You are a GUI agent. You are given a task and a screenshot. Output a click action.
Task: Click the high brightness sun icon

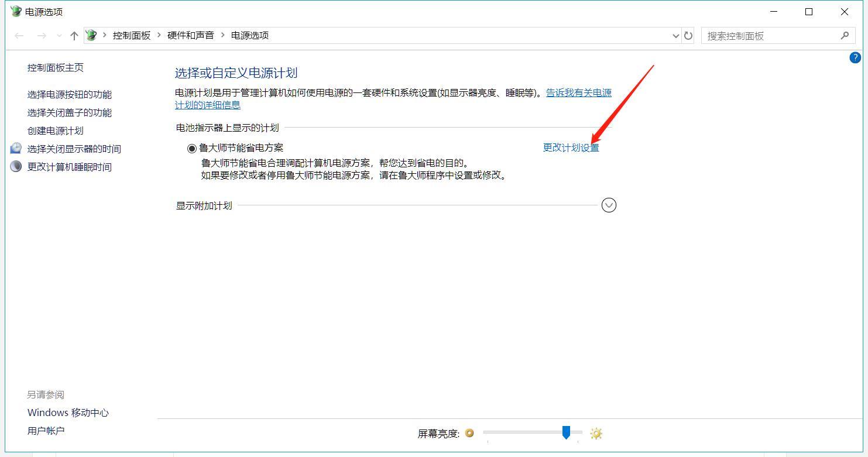pyautogui.click(x=596, y=433)
